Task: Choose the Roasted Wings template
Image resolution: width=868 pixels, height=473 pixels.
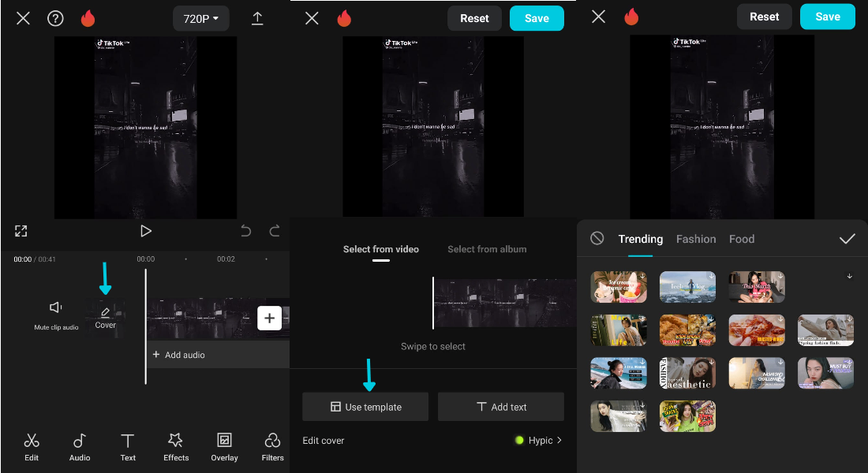Action: click(x=757, y=330)
